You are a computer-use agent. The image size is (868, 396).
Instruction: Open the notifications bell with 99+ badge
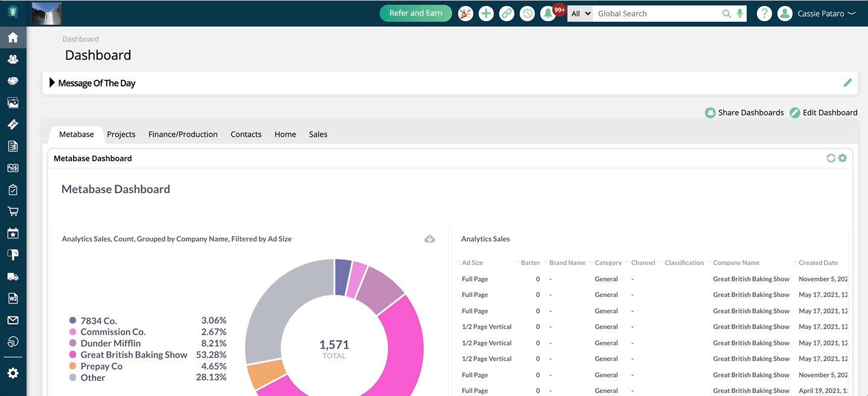548,13
